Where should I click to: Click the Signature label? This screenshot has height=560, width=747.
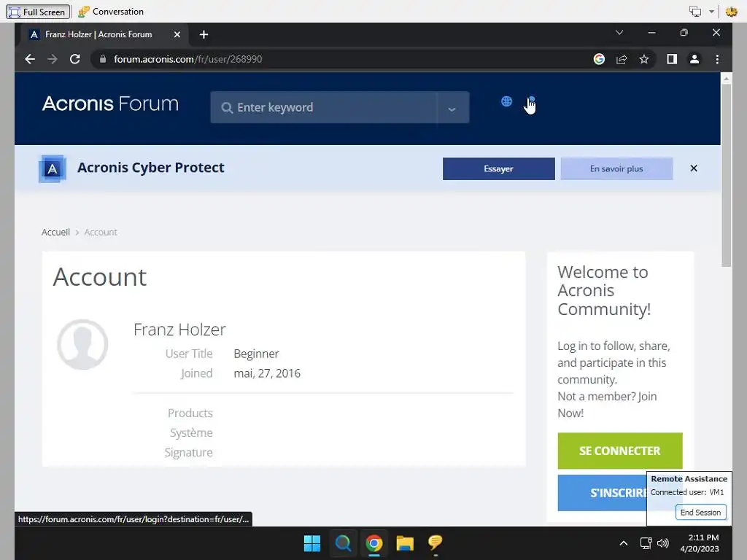click(189, 452)
